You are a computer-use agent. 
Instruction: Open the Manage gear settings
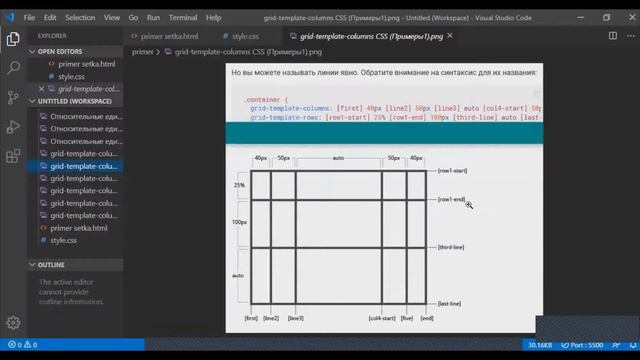13,322
